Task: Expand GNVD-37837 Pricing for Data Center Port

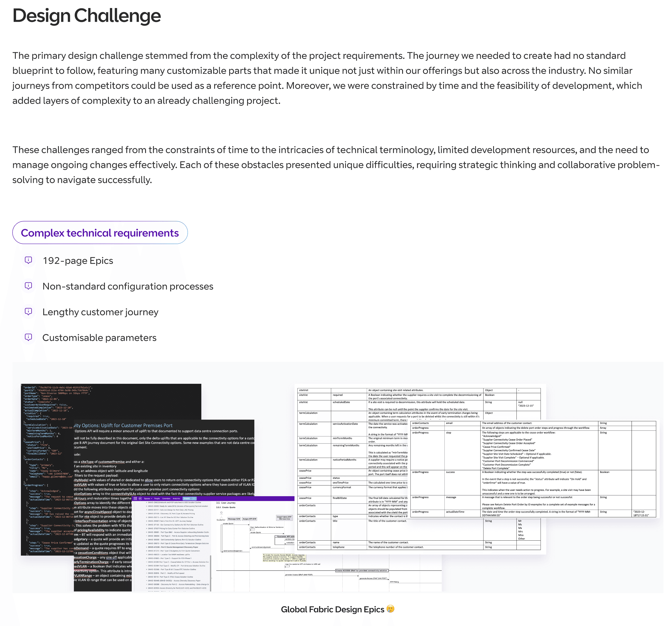Action: coord(146,528)
